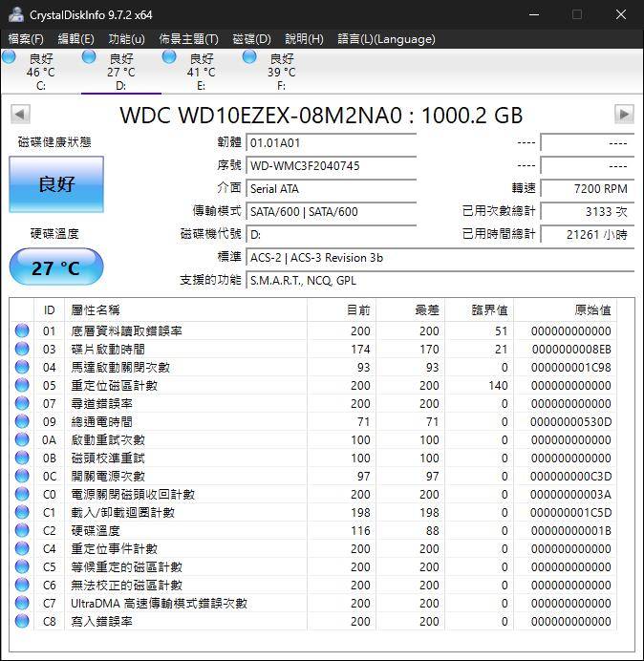
Task: Go to next disk with right arrow
Action: click(x=624, y=115)
